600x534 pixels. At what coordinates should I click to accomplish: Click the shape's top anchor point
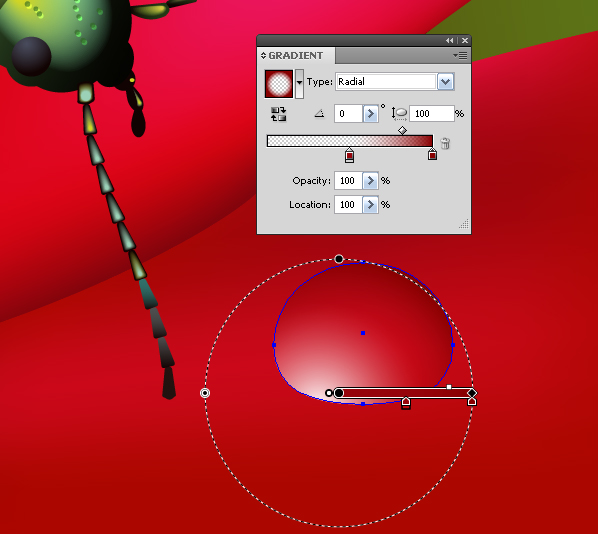(363, 262)
